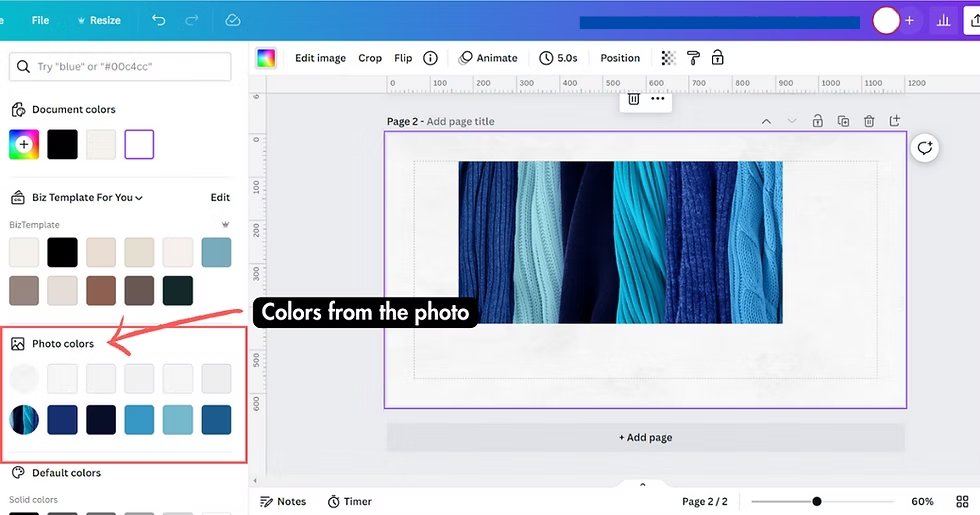Open the three-dots more options menu
This screenshot has width=980, height=515.
[x=658, y=99]
